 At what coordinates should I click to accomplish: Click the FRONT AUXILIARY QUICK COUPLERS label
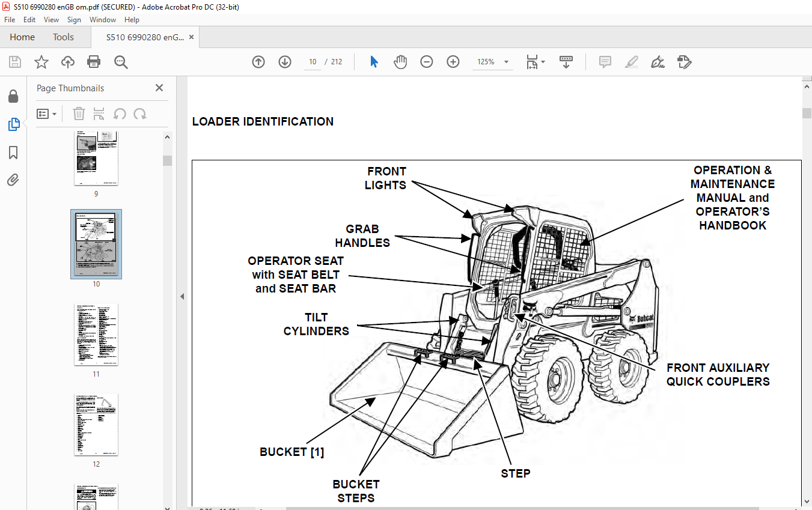[718, 374]
